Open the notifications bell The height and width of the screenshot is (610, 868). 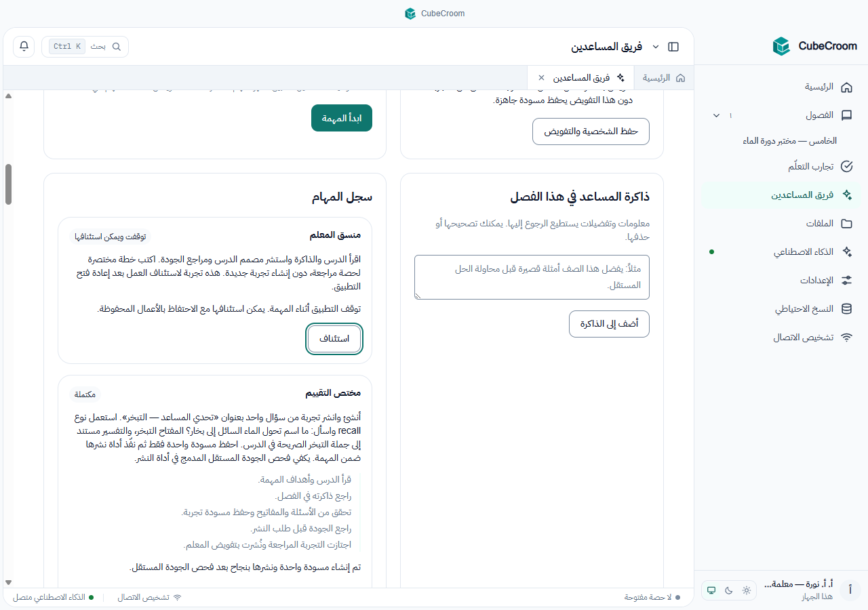[24, 46]
